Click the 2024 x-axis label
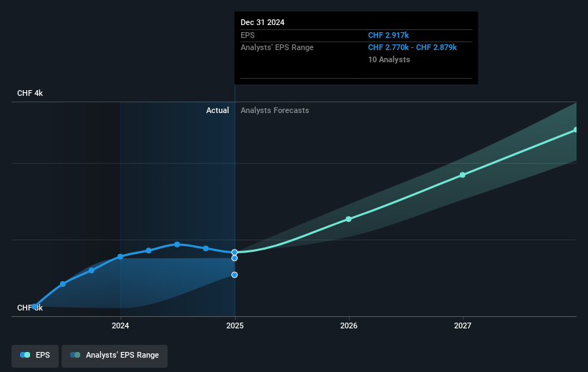Viewport: 588px width, 372px height. pos(120,325)
